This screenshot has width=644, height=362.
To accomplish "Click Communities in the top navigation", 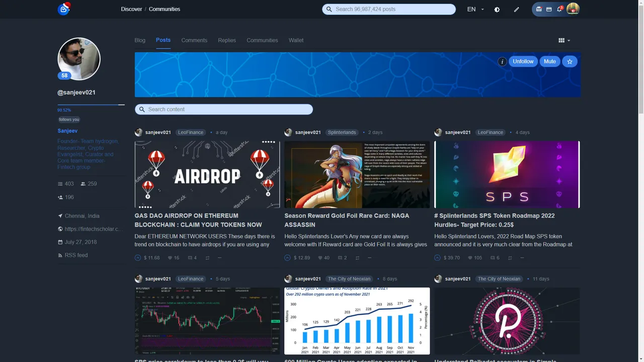I will click(165, 9).
